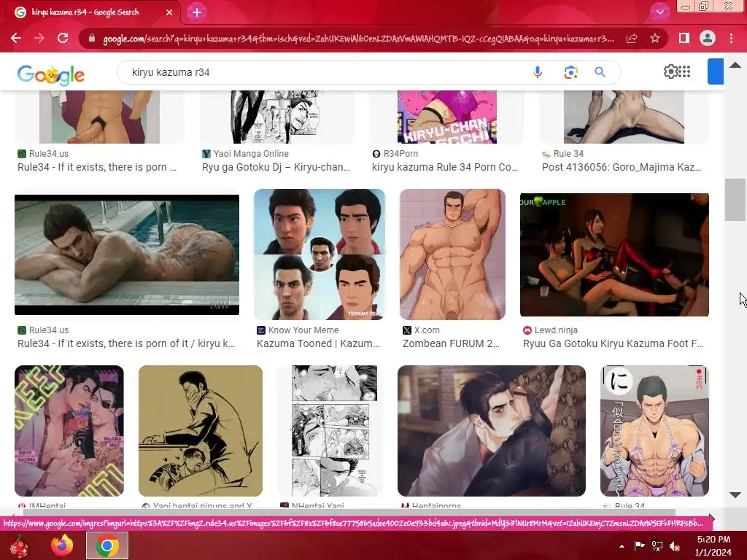Click the browser forward arrow
The height and width of the screenshot is (560, 747).
pos(39,38)
